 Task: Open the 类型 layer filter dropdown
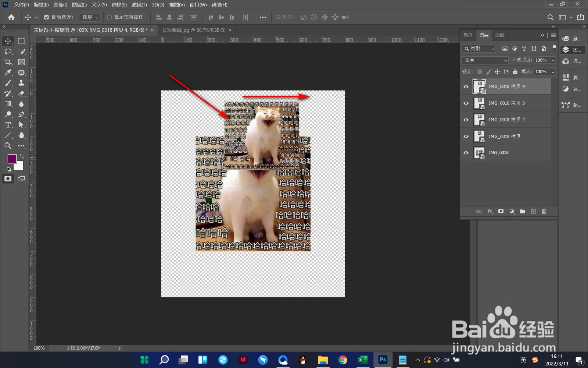(x=479, y=49)
